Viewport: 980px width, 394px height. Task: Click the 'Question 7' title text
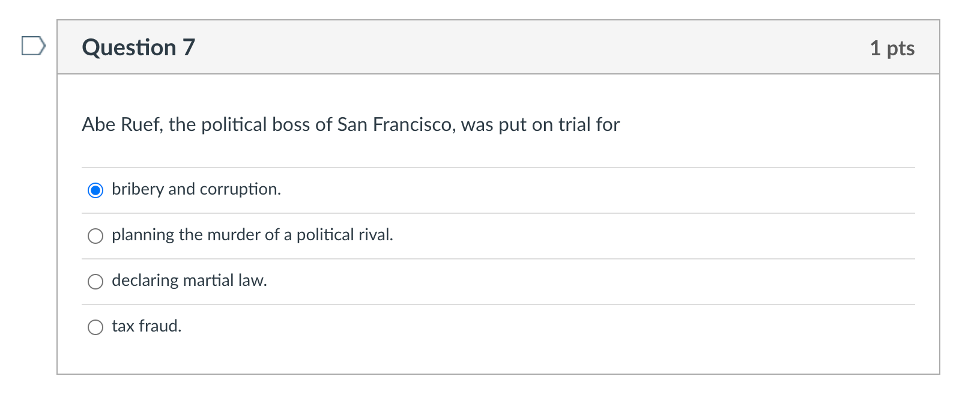click(x=138, y=47)
